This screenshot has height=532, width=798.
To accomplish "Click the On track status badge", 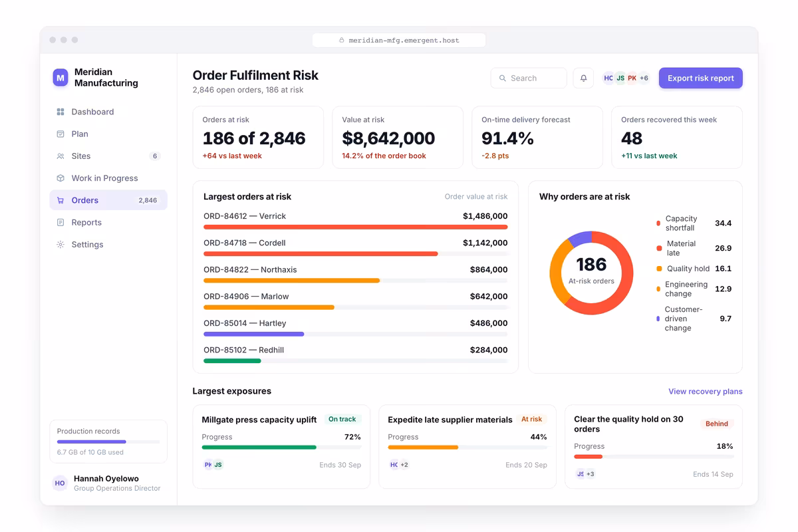I will (342, 420).
